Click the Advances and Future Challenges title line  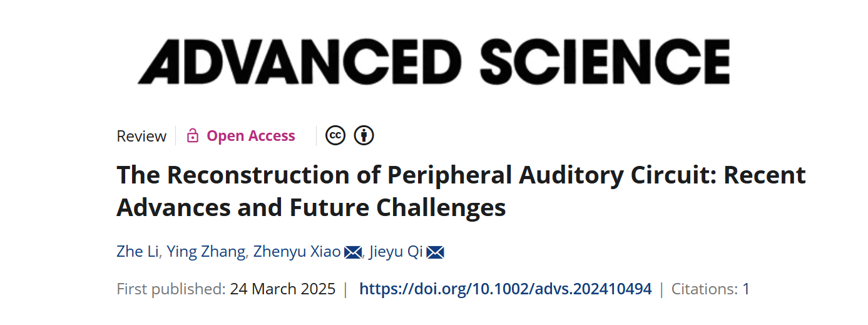(x=312, y=208)
